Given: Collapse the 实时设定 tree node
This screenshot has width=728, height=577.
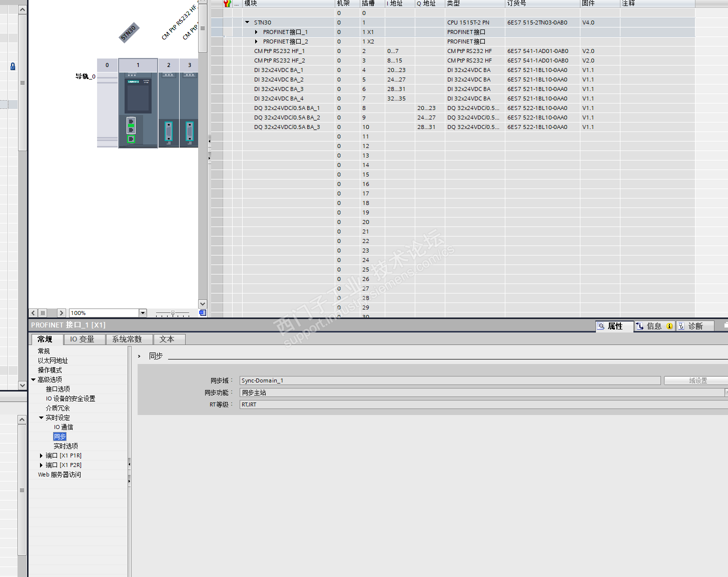Looking at the screenshot, I should click(42, 417).
